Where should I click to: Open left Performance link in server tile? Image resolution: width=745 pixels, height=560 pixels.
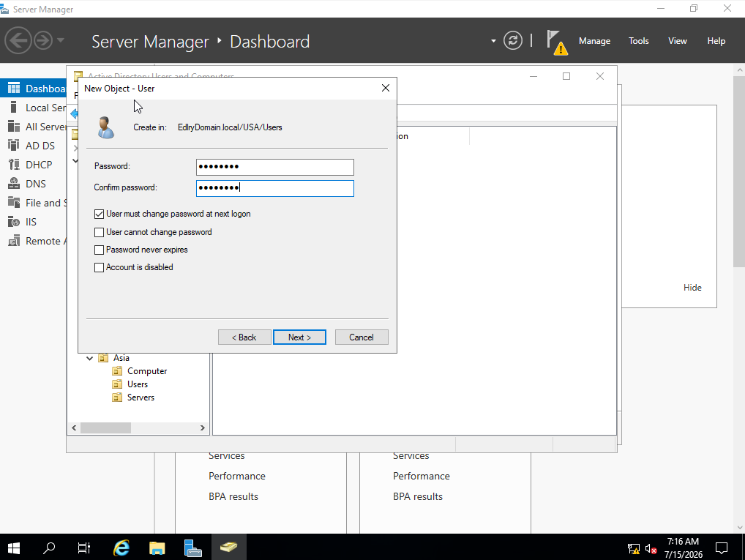click(x=236, y=476)
